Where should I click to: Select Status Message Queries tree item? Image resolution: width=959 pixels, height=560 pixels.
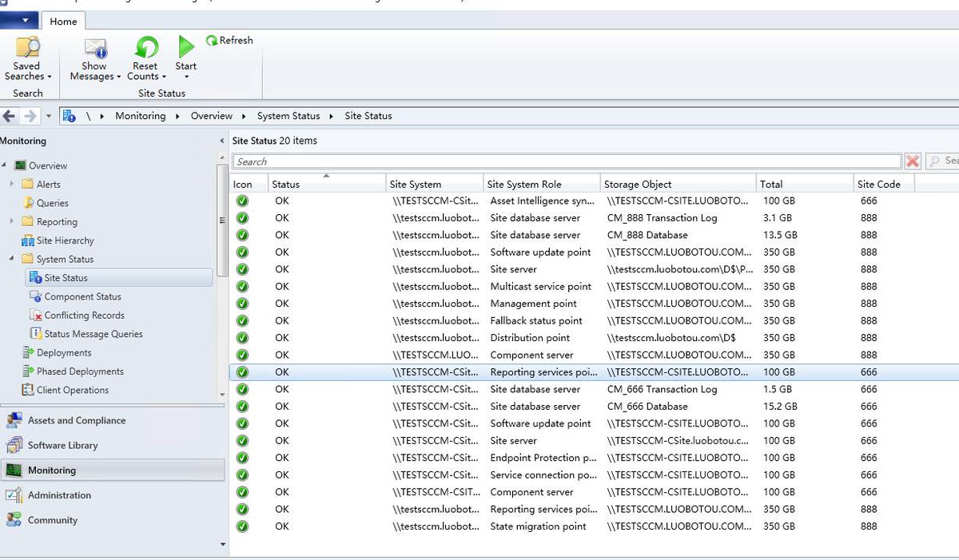(x=94, y=334)
